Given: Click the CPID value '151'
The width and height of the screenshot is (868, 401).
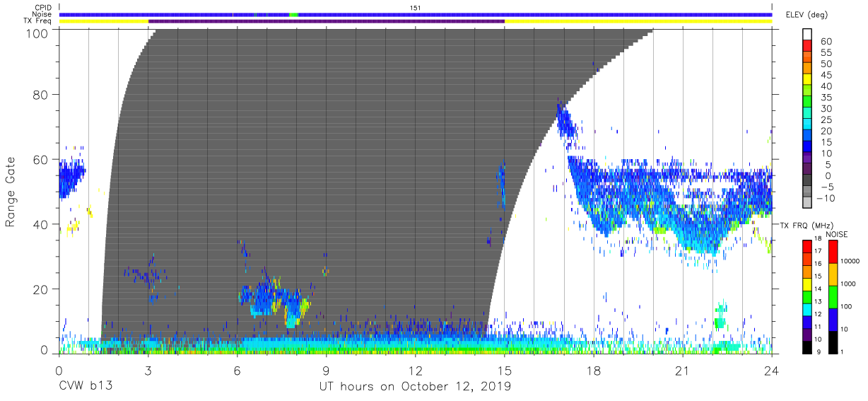Looking at the screenshot, I should (x=416, y=8).
